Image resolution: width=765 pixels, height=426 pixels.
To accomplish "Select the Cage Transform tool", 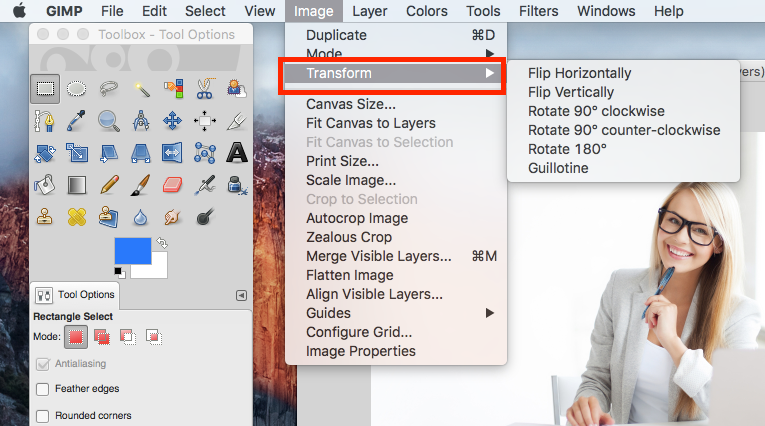I will pyautogui.click(x=205, y=153).
